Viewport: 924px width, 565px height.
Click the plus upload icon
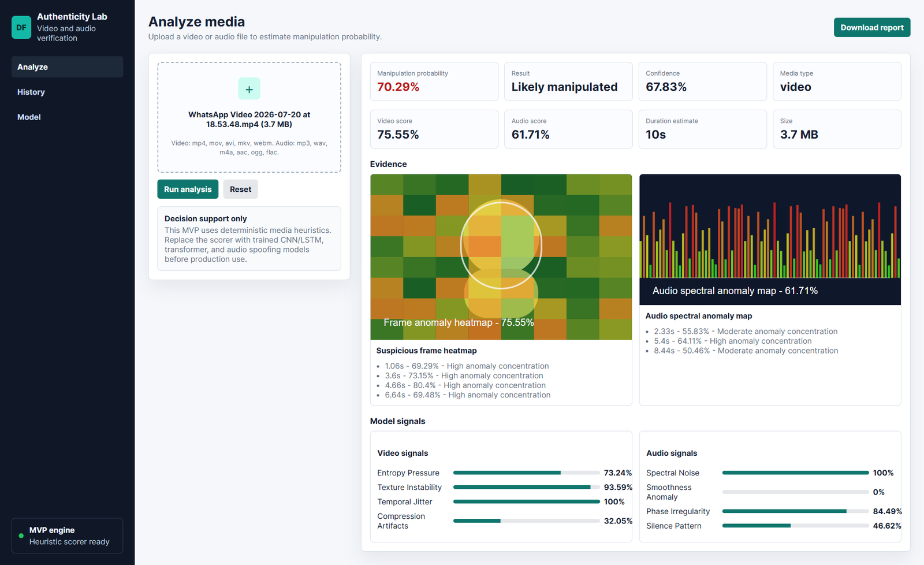point(249,89)
